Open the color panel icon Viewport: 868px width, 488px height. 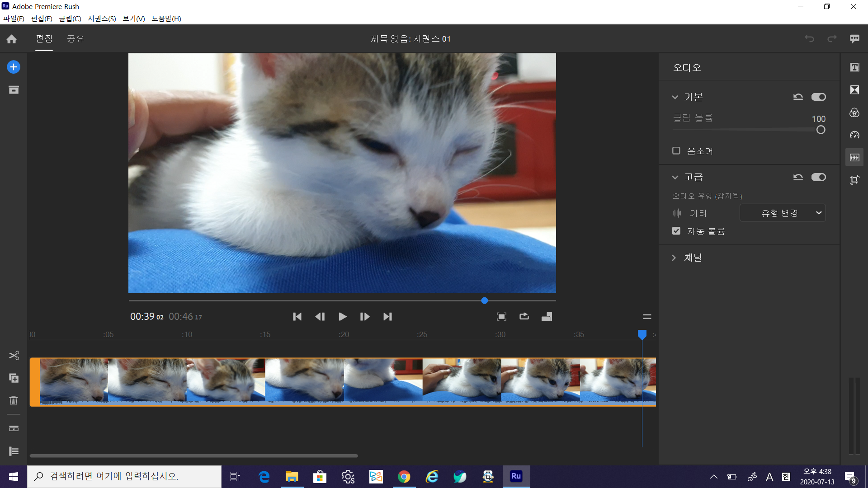854,113
